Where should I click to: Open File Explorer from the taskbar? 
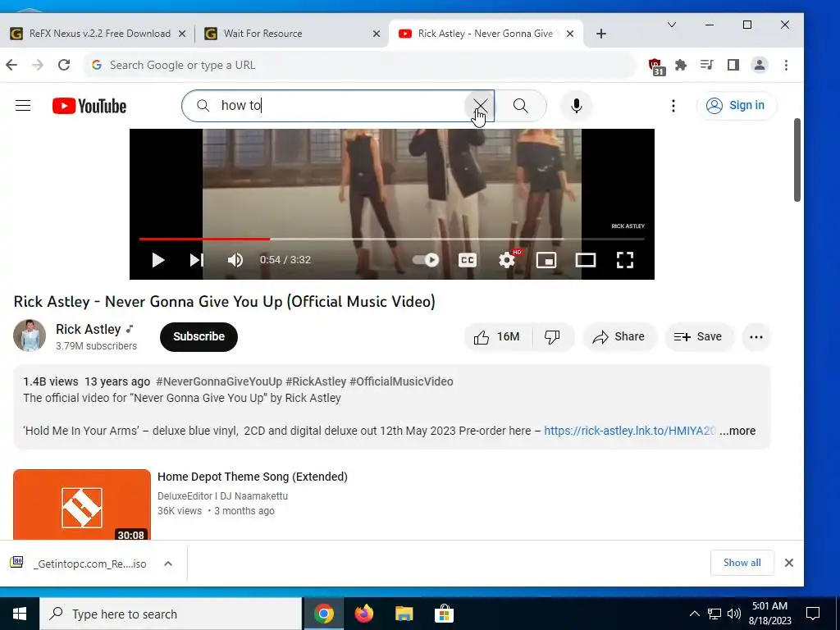(x=404, y=614)
